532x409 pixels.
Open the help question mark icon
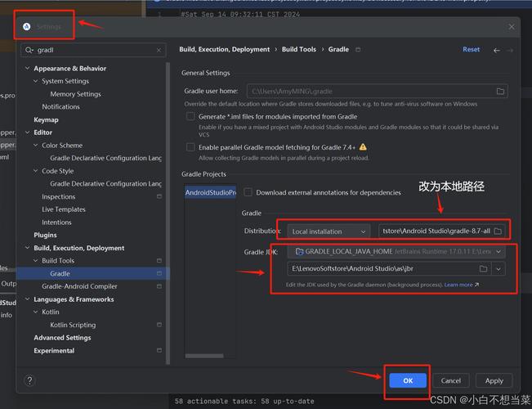click(30, 380)
